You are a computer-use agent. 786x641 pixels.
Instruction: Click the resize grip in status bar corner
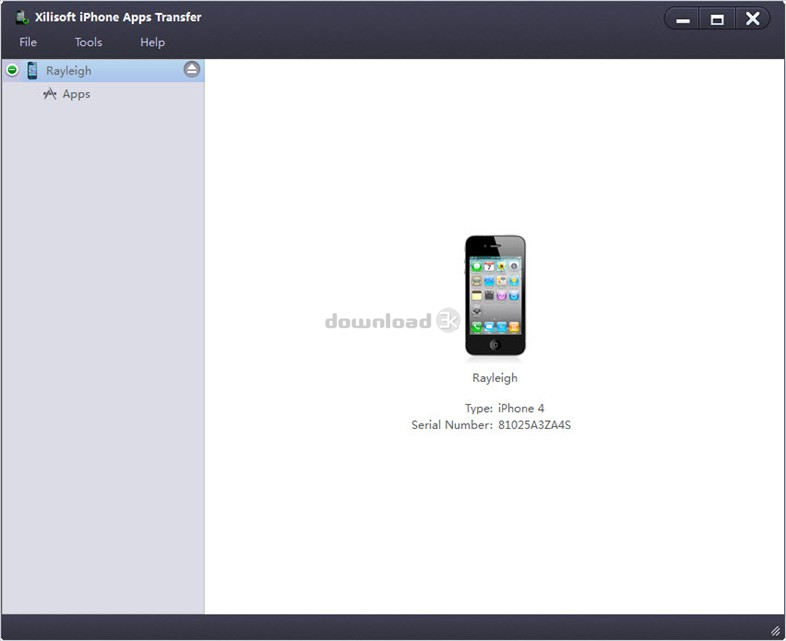click(775, 631)
